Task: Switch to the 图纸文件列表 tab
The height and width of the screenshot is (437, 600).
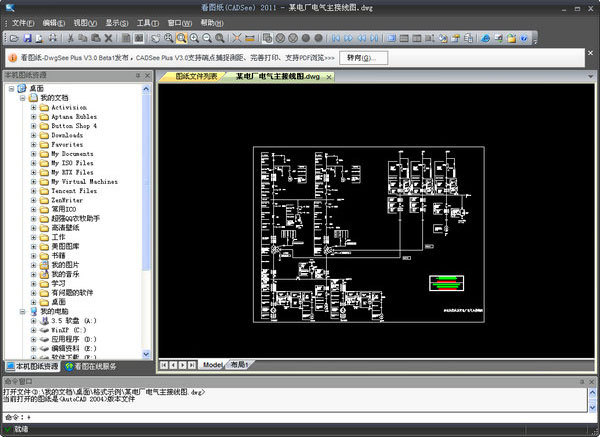Action: tap(195, 76)
